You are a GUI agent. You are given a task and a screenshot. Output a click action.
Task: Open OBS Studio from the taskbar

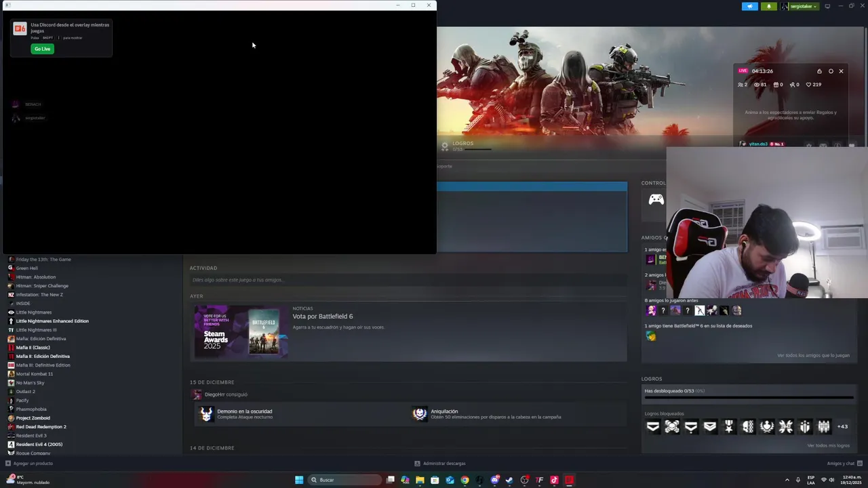[524, 480]
